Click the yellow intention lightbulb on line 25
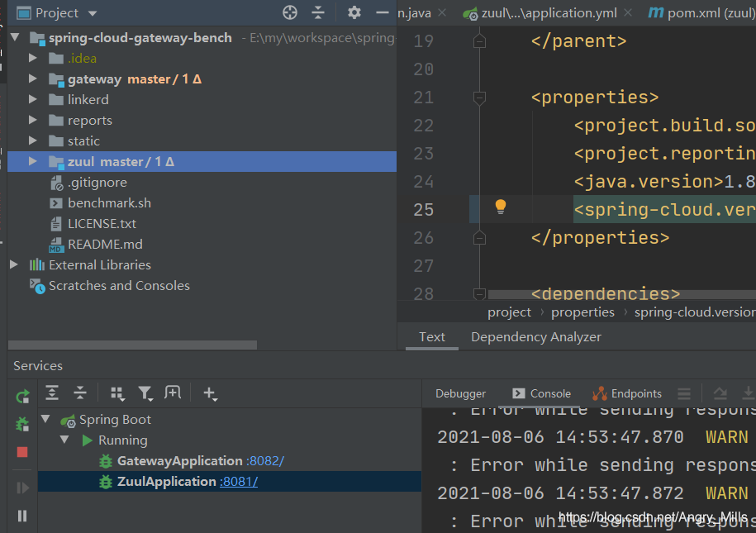The width and height of the screenshot is (756, 533). [x=501, y=207]
